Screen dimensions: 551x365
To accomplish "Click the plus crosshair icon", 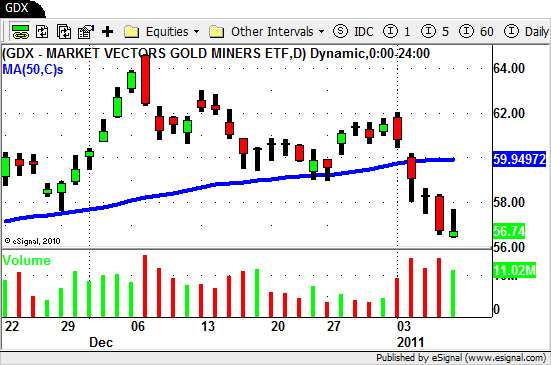I will pos(108,32).
